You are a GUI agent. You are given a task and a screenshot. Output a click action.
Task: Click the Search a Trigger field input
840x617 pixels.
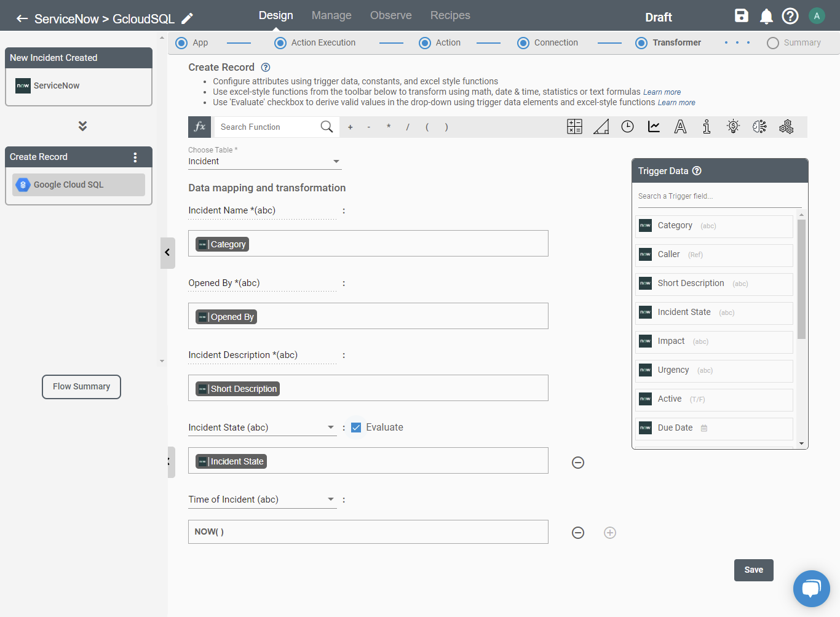point(719,196)
